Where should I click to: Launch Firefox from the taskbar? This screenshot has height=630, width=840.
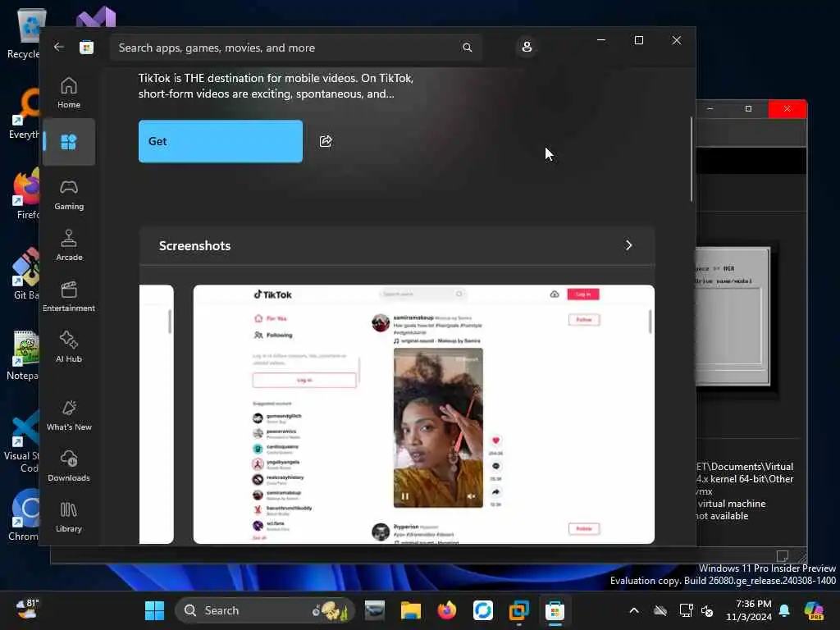pos(447,610)
